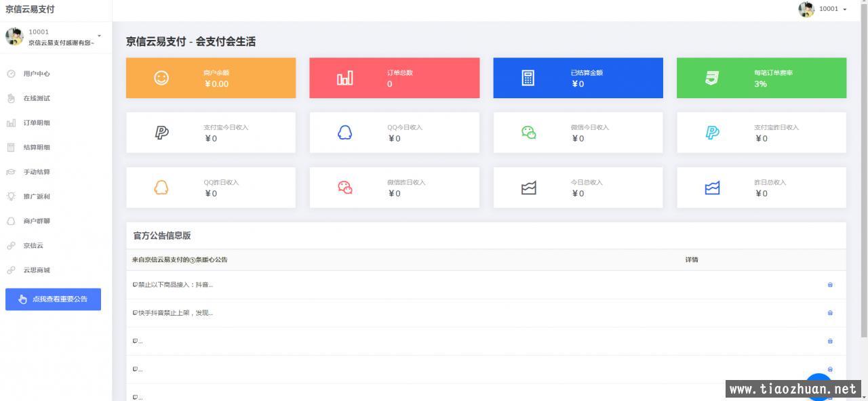This screenshot has height=401, width=868.
Task: Click the smiley icon on 商户余额 card
Action: click(161, 78)
